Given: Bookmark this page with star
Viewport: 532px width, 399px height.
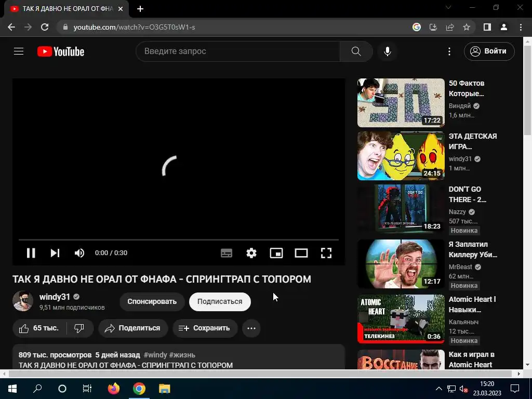Looking at the screenshot, I should pyautogui.click(x=467, y=27).
